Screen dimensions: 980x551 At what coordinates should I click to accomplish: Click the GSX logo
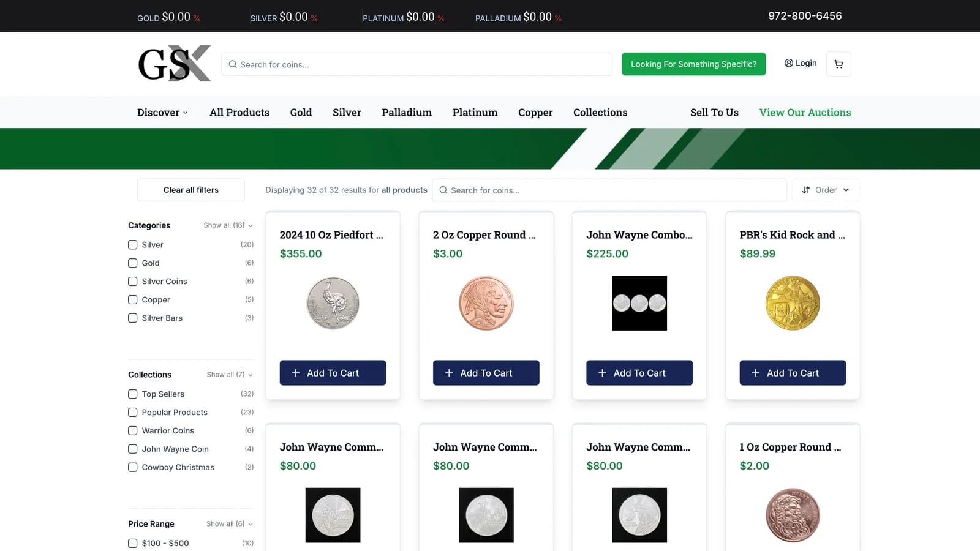(x=175, y=63)
